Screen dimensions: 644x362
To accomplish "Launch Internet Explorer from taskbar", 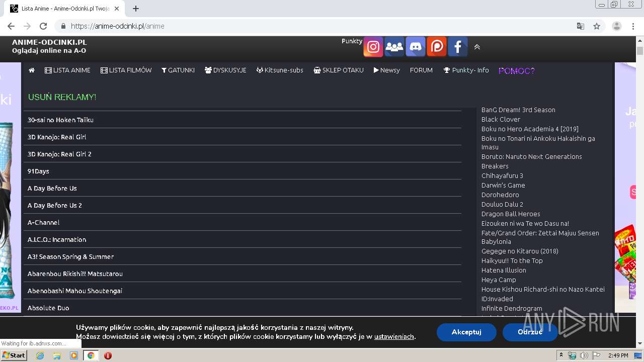I will (40, 355).
